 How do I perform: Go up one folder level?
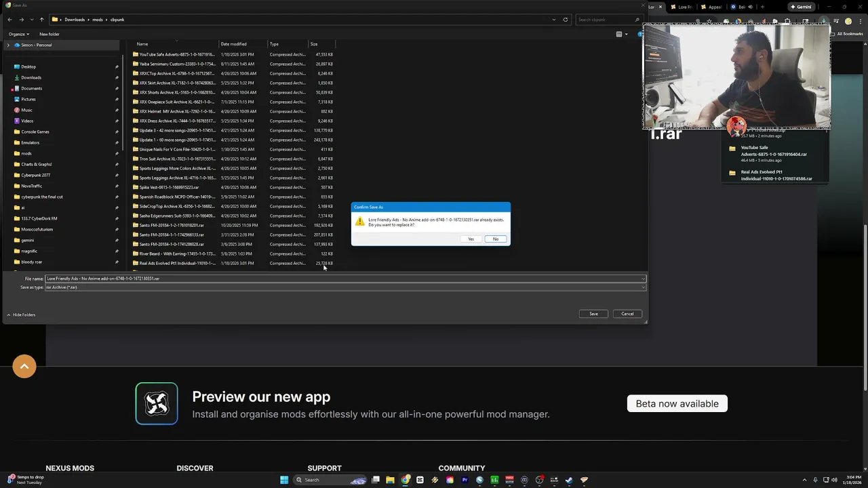click(41, 20)
